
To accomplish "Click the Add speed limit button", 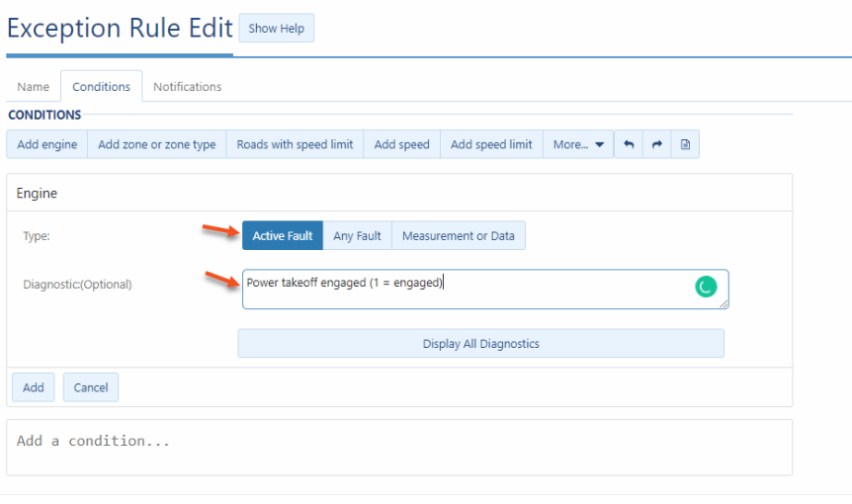I will pos(491,144).
